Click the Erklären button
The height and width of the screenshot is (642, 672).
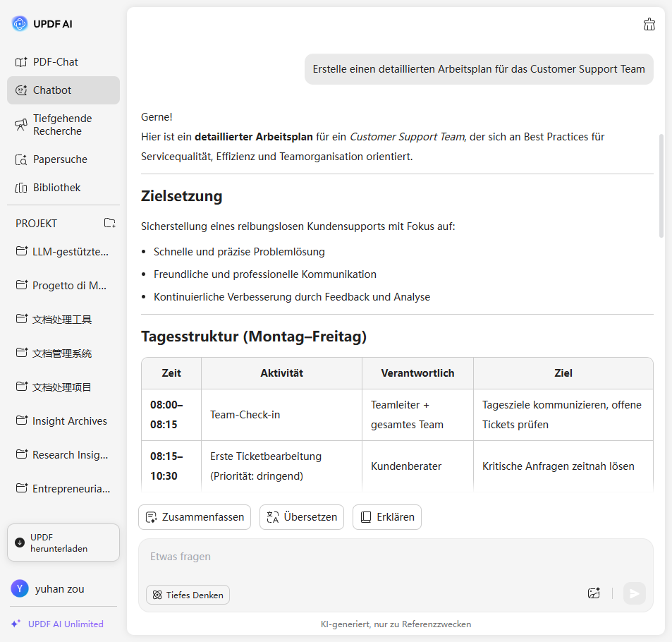click(x=387, y=517)
